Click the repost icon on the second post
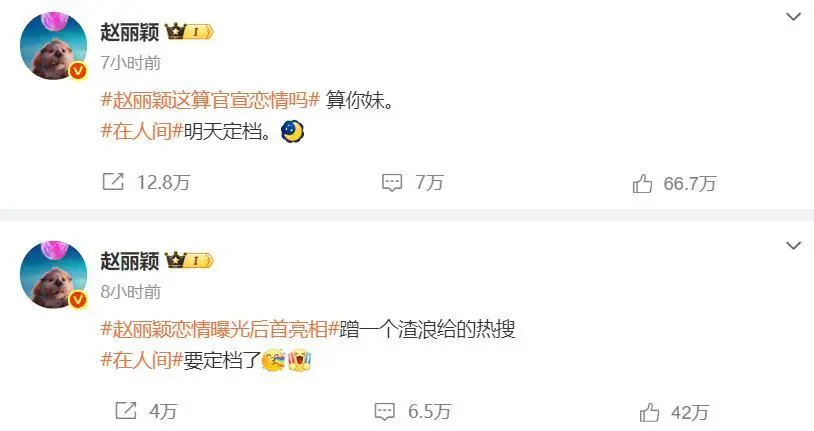 pyautogui.click(x=126, y=411)
